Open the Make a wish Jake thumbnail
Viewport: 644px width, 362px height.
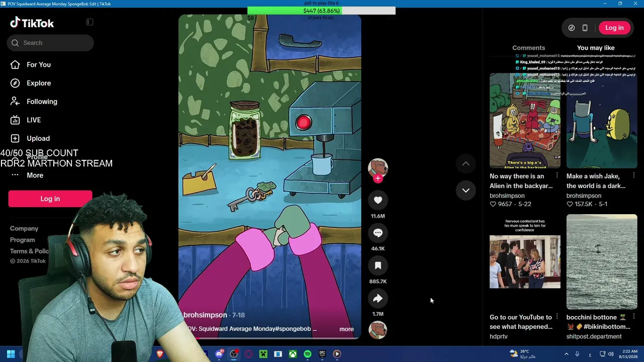[x=602, y=120]
